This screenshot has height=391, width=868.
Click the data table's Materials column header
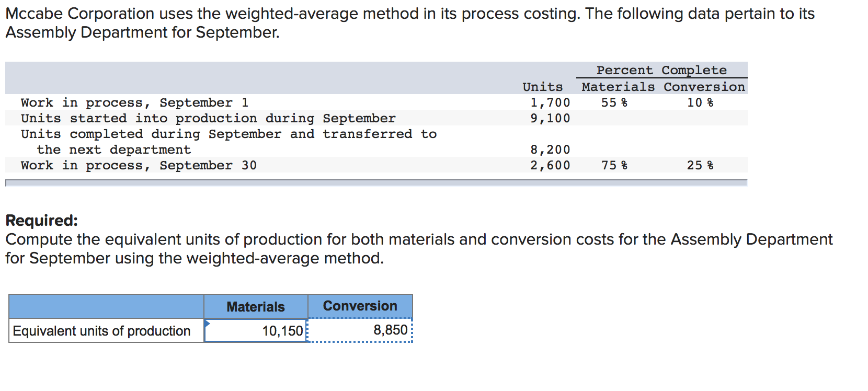point(618,87)
